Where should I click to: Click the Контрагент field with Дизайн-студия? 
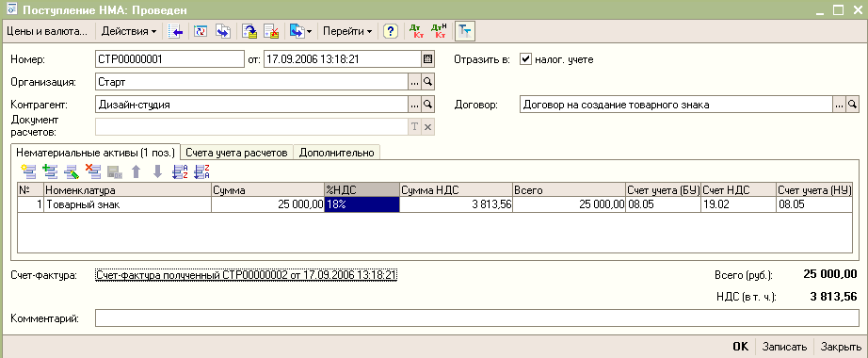click(251, 104)
